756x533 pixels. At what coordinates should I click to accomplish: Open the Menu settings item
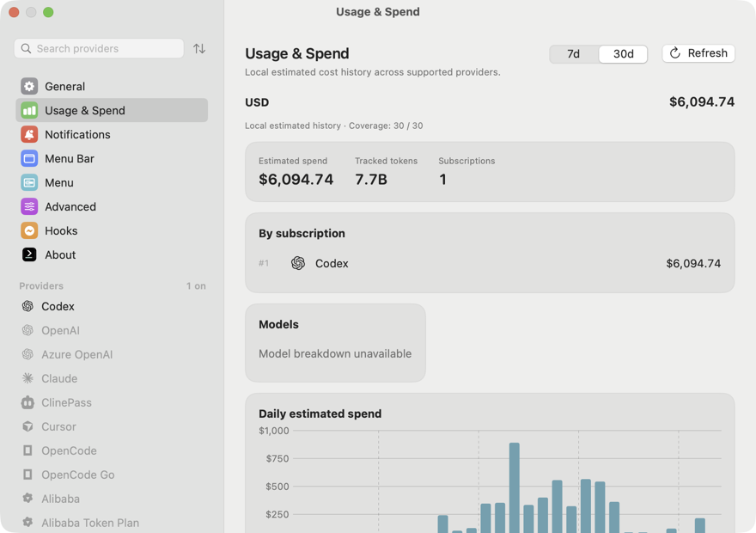[x=112, y=183]
